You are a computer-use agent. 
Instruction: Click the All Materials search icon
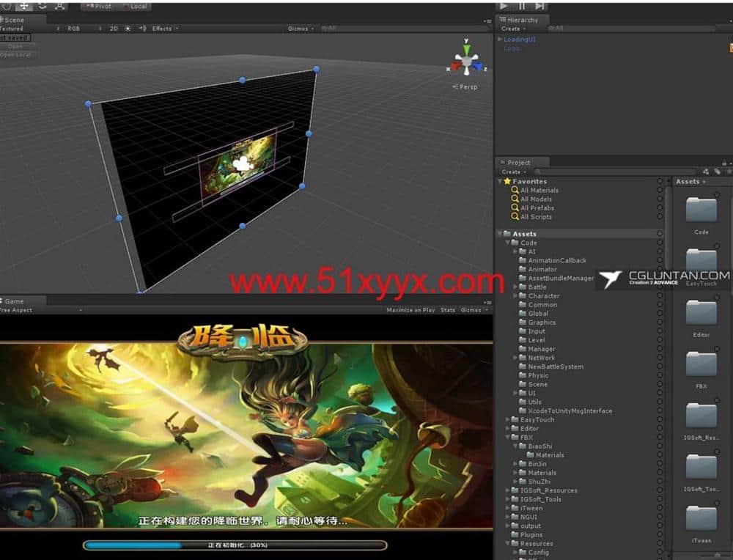515,191
